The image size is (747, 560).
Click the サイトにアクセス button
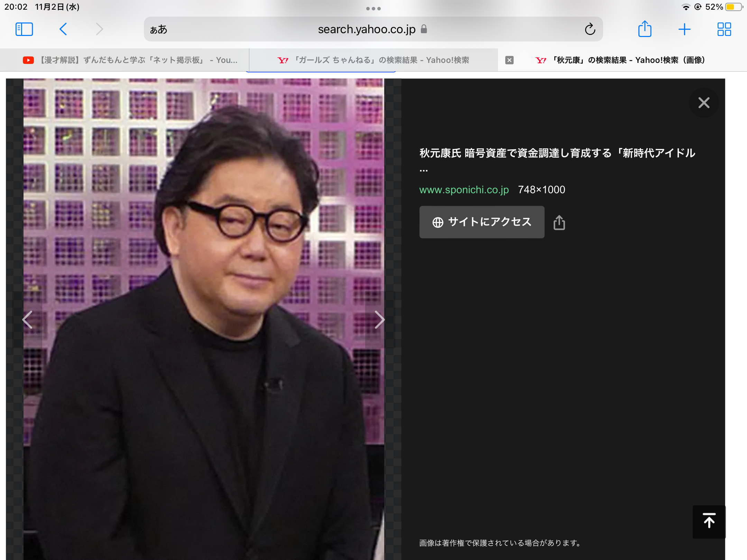click(482, 222)
